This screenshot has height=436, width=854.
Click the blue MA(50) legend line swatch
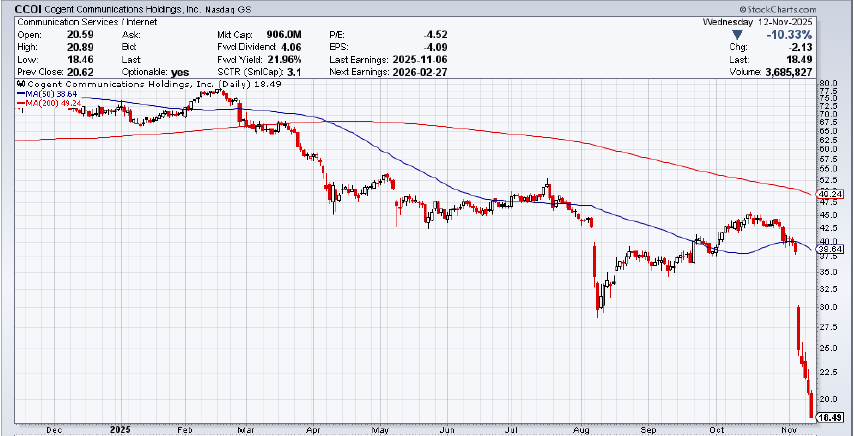21,94
